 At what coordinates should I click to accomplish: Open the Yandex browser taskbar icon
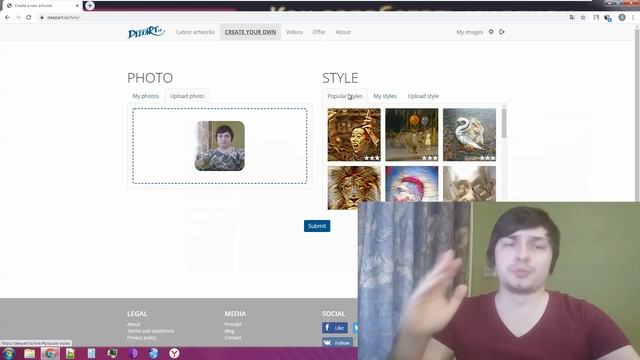point(174,353)
